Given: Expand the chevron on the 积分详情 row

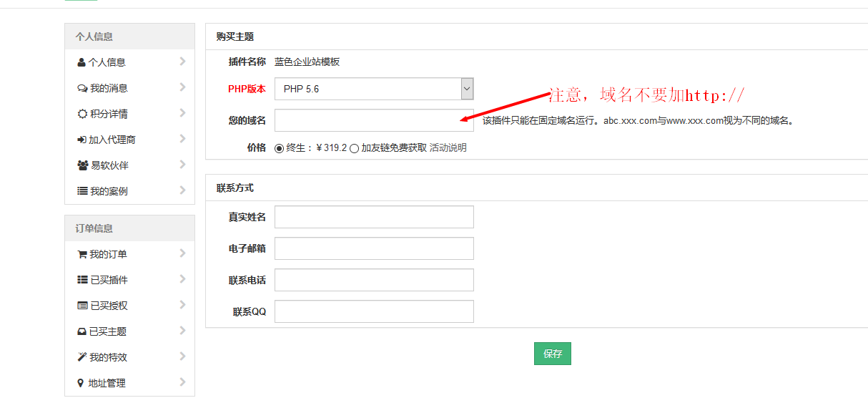Looking at the screenshot, I should [183, 113].
